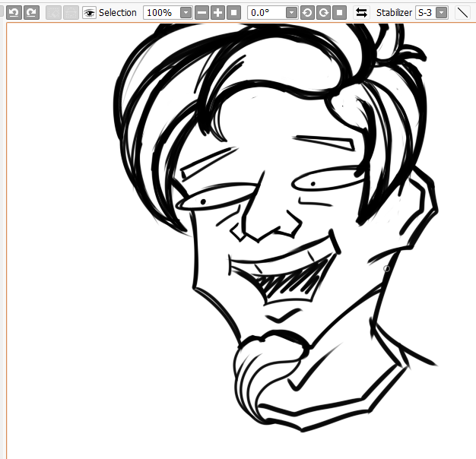Rotate the canvas view counterclockwise
476x459 pixels.
coord(307,13)
